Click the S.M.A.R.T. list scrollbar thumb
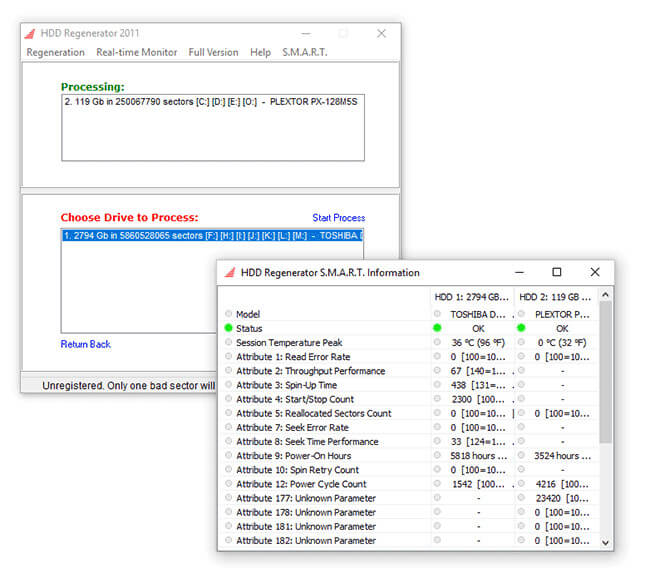 click(605, 372)
